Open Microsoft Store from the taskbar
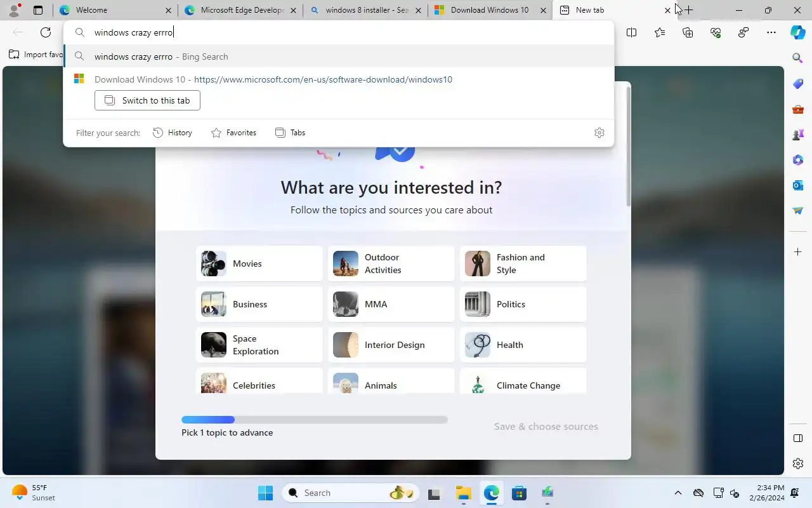This screenshot has width=812, height=508. coord(519,493)
